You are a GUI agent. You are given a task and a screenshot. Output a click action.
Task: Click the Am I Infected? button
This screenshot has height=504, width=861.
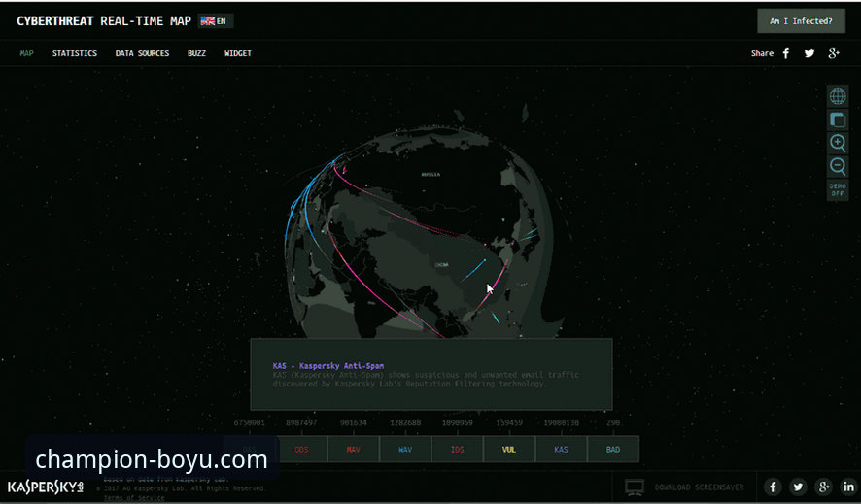(801, 21)
